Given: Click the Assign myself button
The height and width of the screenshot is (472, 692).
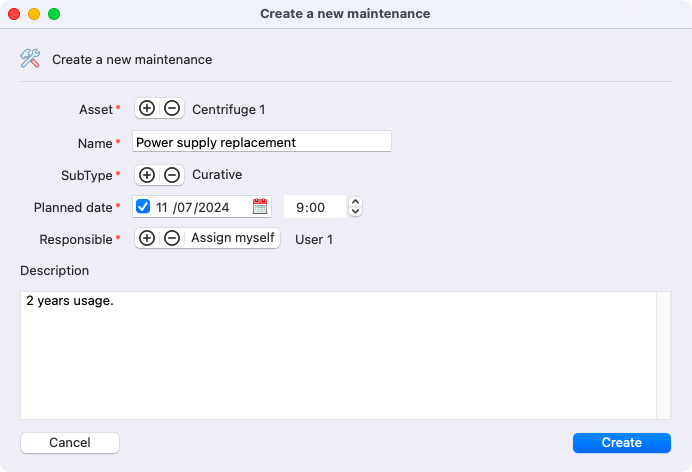Looking at the screenshot, I should 233,238.
